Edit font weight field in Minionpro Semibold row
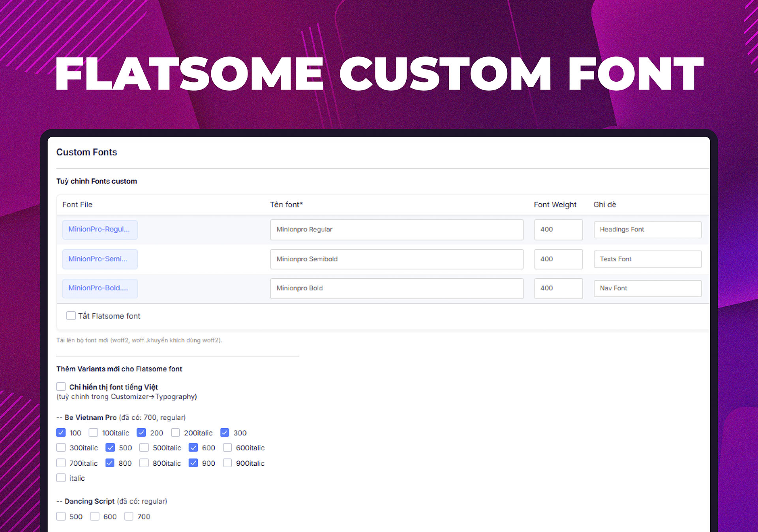This screenshot has width=758, height=532. point(558,259)
